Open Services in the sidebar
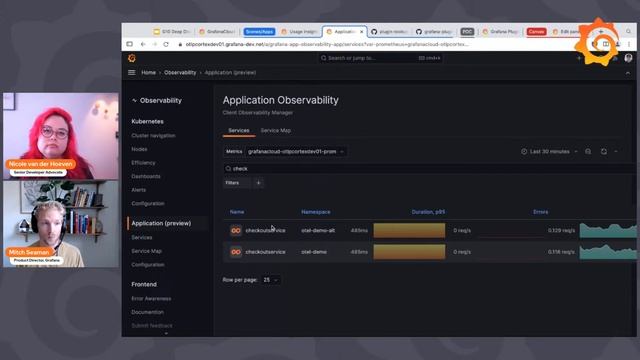The image size is (640, 360). 142,238
